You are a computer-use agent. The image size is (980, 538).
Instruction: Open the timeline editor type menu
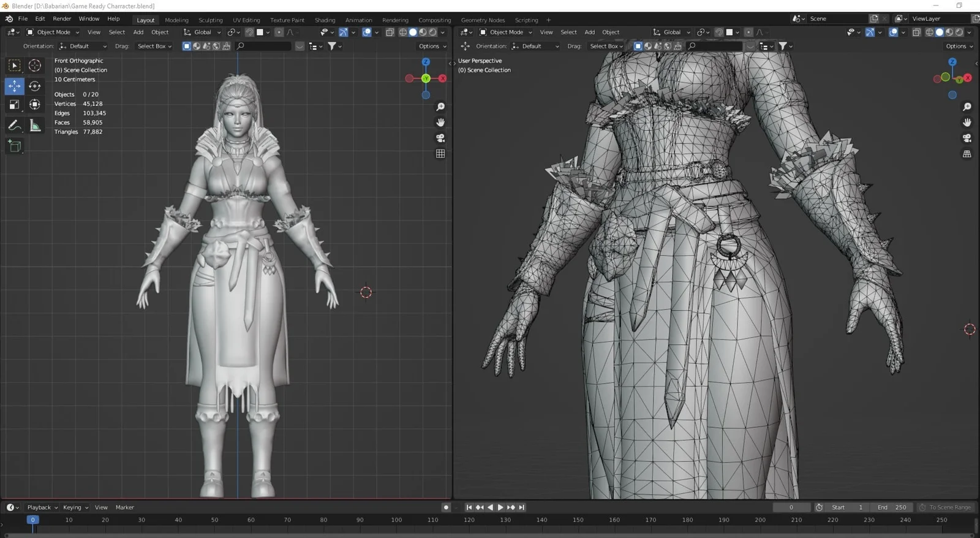(x=13, y=507)
